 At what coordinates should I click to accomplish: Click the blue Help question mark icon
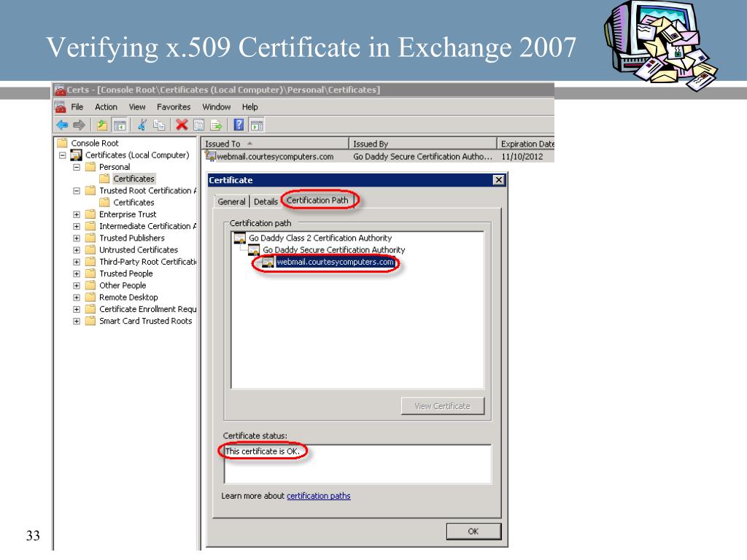point(239,125)
